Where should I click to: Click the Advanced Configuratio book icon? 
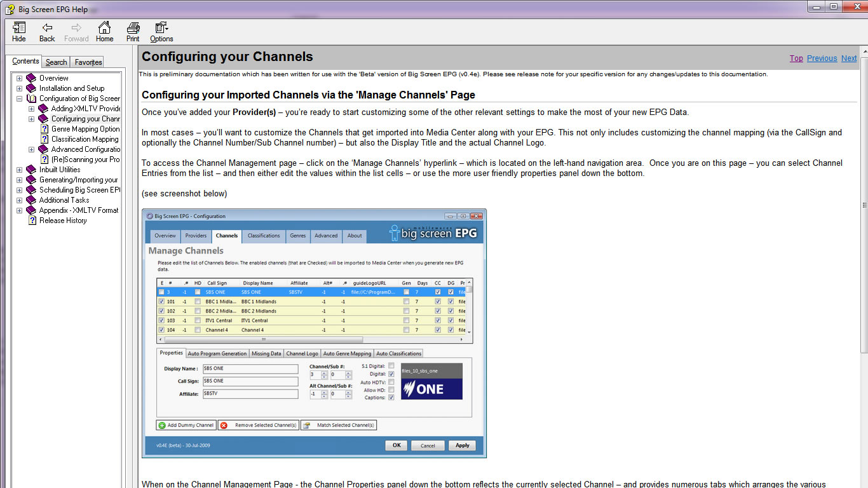point(43,149)
